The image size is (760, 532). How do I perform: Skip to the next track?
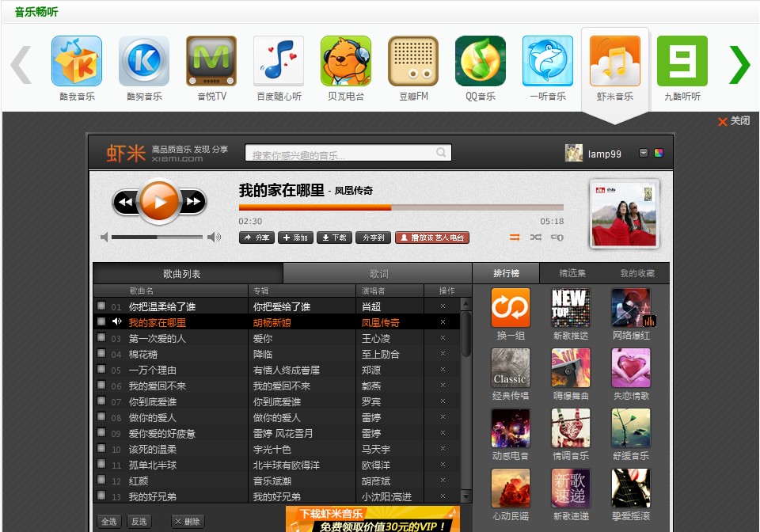(x=193, y=202)
